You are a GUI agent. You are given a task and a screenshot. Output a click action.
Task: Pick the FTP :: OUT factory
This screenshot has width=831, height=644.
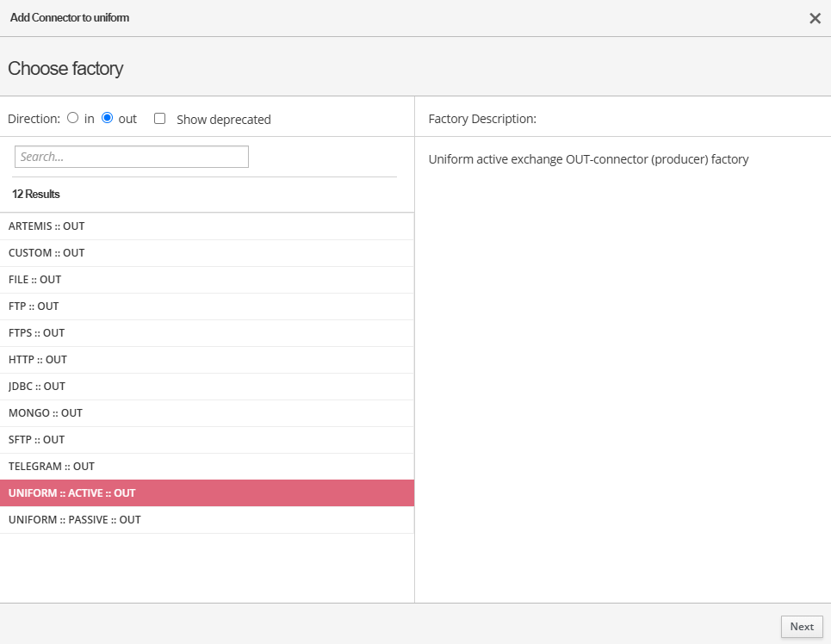(x=34, y=307)
